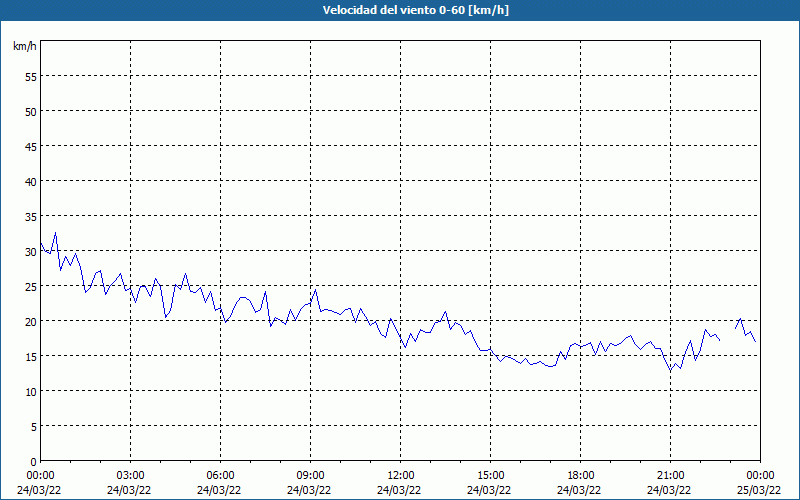This screenshot has height=500, width=800.
Task: Click the '15:00' time label
Action: 490,476
